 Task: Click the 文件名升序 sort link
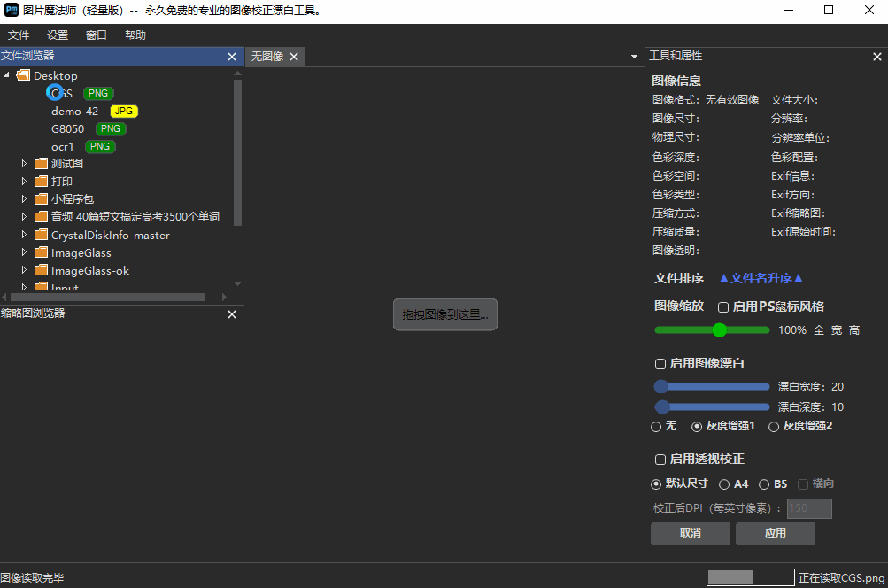761,277
